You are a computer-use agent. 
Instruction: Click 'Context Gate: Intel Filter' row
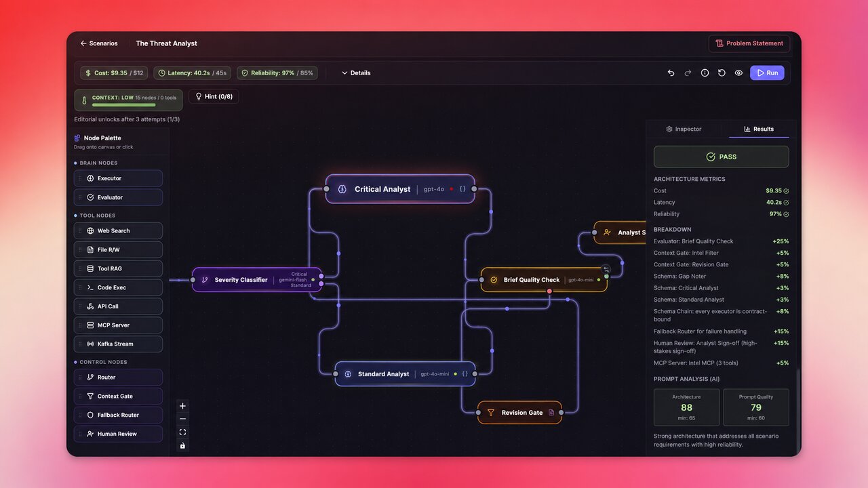pos(721,253)
